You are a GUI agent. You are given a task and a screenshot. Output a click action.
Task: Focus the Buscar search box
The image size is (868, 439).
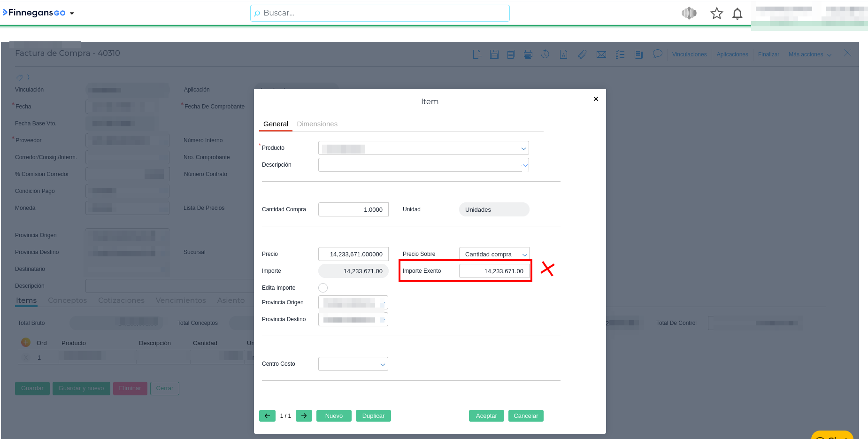(x=380, y=13)
